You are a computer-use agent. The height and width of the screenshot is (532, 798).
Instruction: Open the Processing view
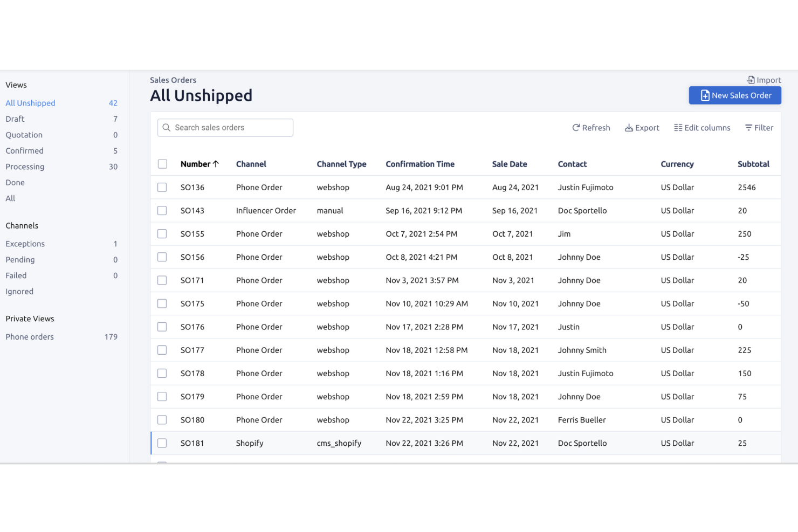tap(25, 167)
